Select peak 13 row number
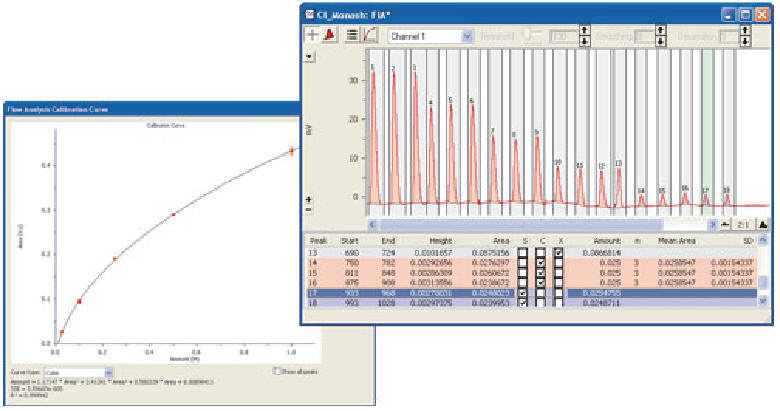Image resolution: width=780 pixels, height=411 pixels. [313, 253]
